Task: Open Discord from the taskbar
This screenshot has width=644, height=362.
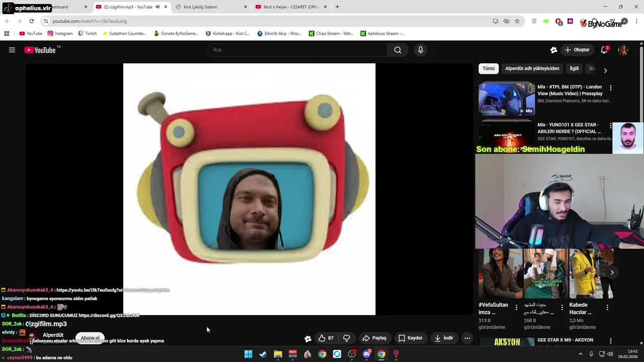Action: [367, 354]
